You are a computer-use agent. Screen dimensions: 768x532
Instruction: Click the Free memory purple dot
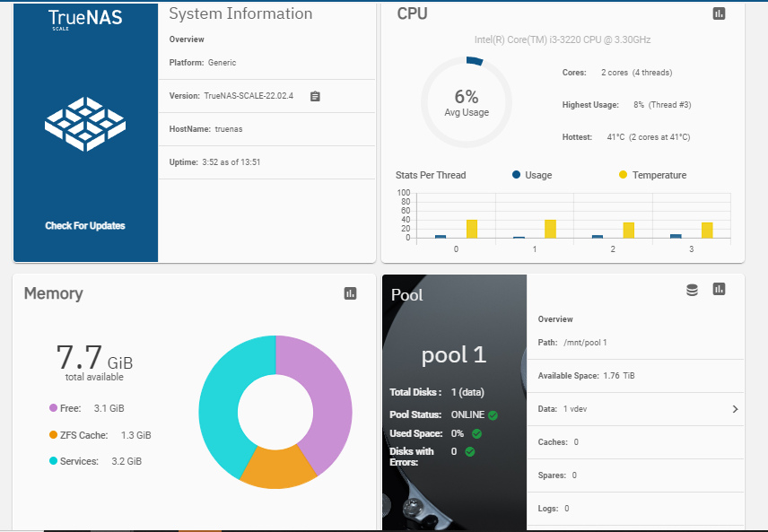[54, 407]
